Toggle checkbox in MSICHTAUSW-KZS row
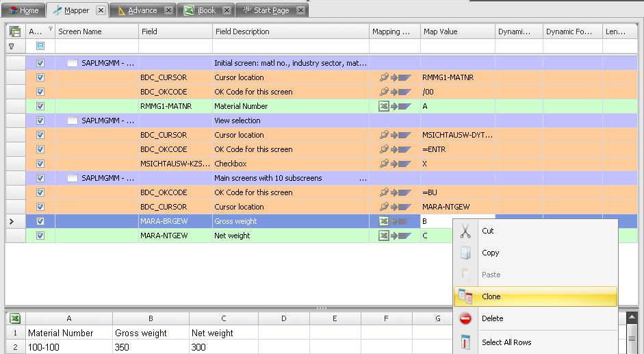This screenshot has width=644, height=354. pos(40,164)
